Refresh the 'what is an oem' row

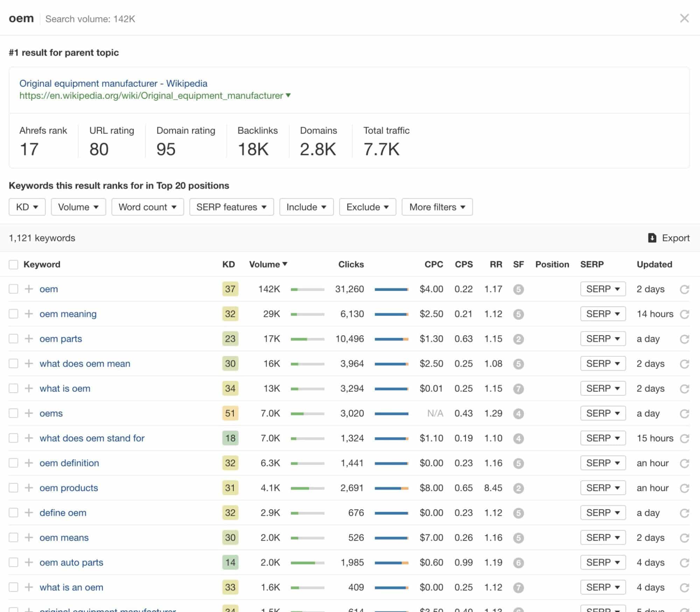685,588
